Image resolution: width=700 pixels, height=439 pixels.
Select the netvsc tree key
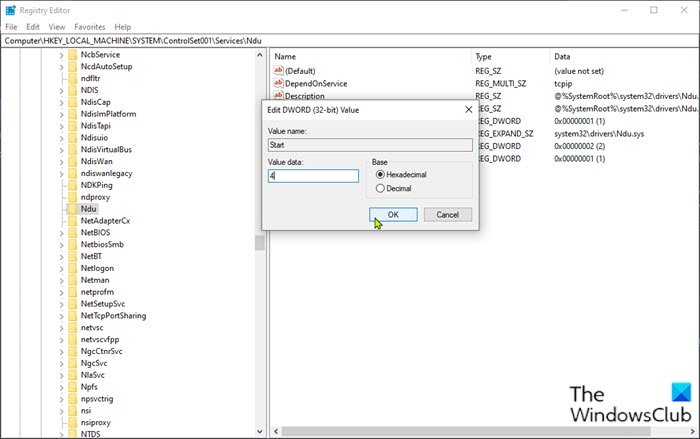click(92, 327)
